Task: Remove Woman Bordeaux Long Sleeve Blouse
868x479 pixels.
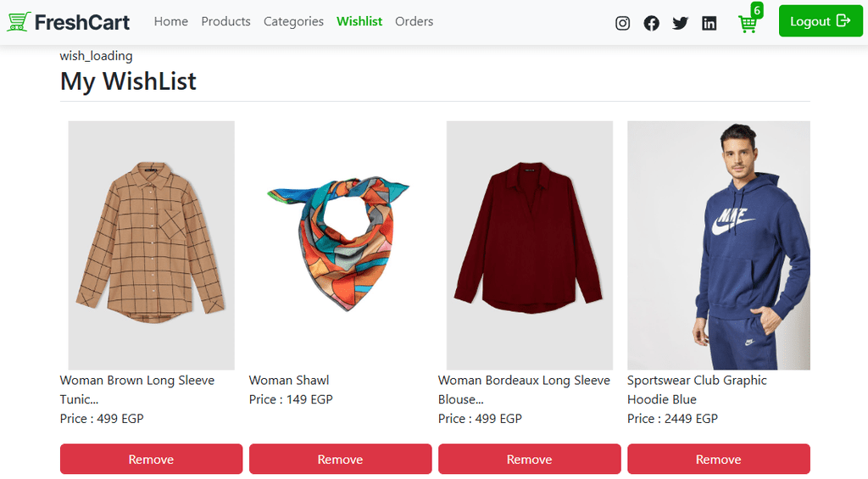Action: (529, 460)
